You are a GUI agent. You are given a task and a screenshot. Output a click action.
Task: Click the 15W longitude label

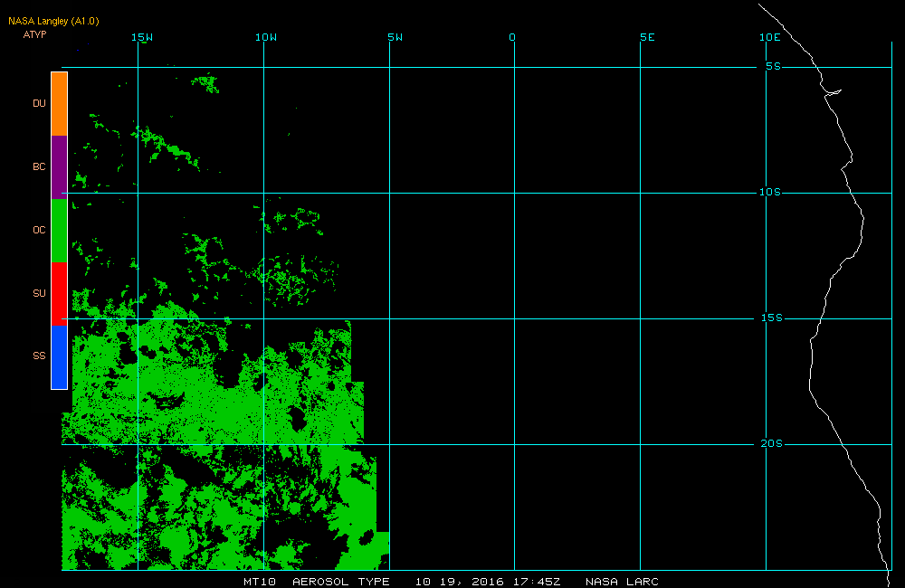(142, 37)
